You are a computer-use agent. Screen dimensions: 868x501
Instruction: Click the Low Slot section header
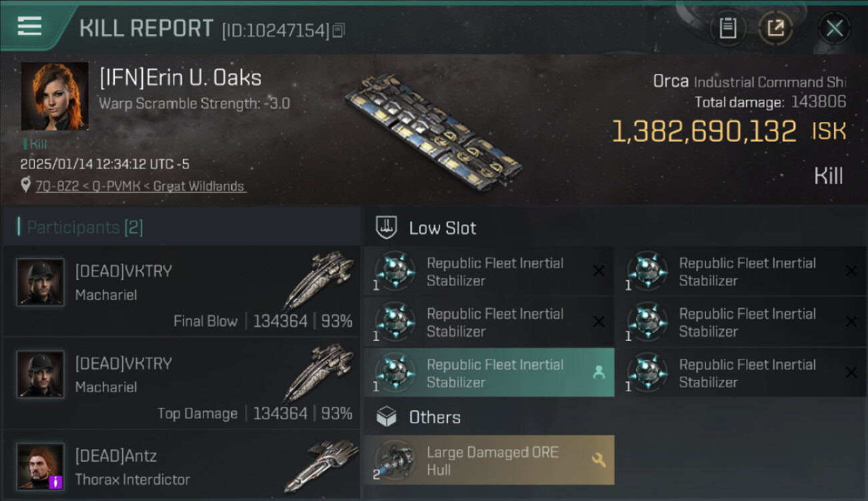[x=443, y=228]
